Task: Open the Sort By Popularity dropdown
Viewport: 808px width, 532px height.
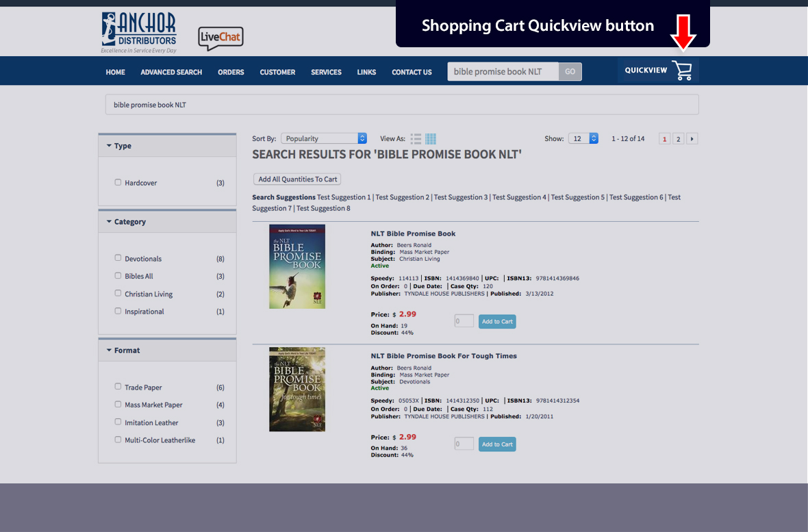Action: [x=324, y=138]
